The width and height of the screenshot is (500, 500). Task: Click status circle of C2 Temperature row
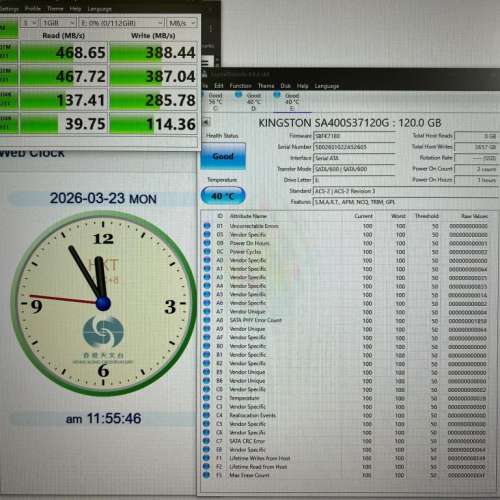pyautogui.click(x=207, y=398)
